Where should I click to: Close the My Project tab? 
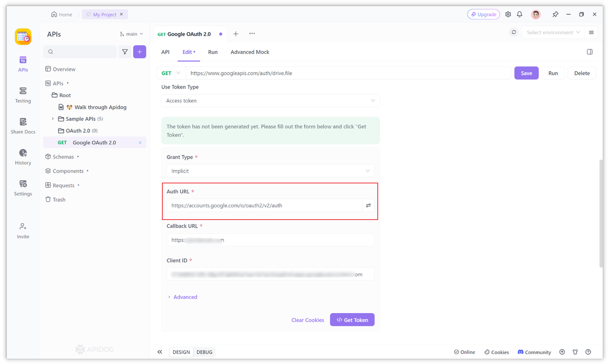[121, 14]
